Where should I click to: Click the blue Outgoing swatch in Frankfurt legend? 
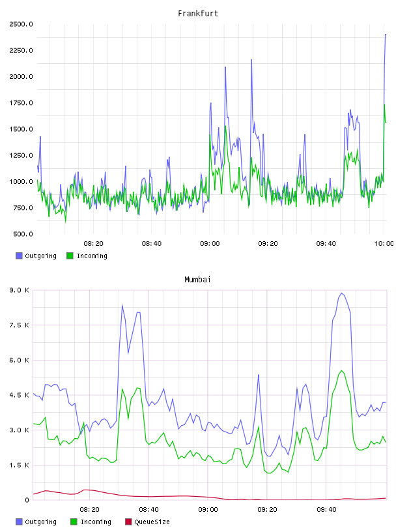19,256
